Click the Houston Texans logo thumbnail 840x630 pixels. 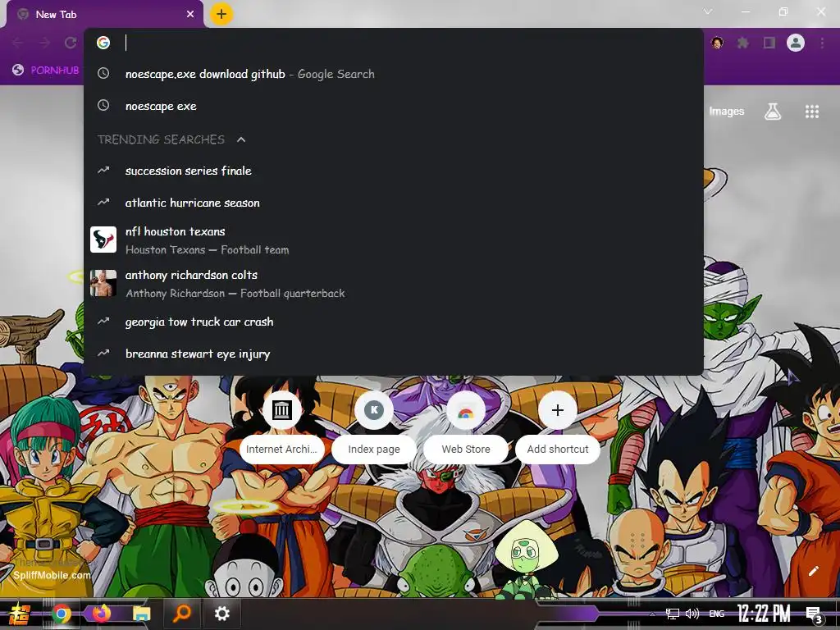103,240
